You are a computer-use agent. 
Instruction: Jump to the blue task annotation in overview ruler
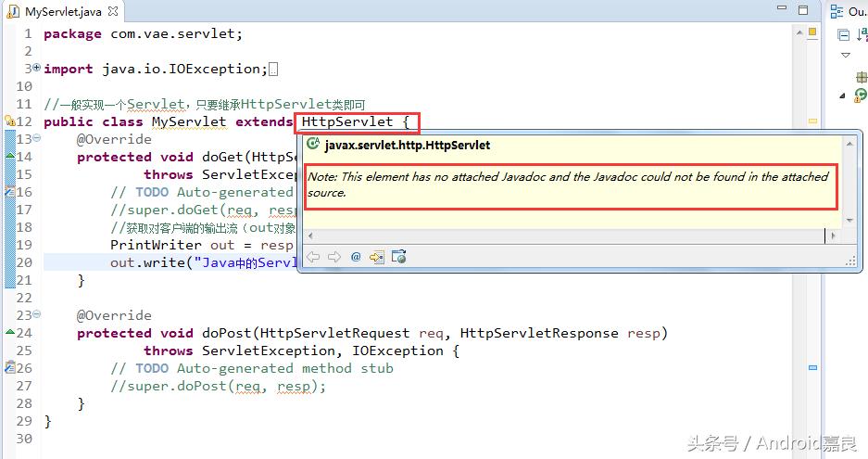pos(812,367)
